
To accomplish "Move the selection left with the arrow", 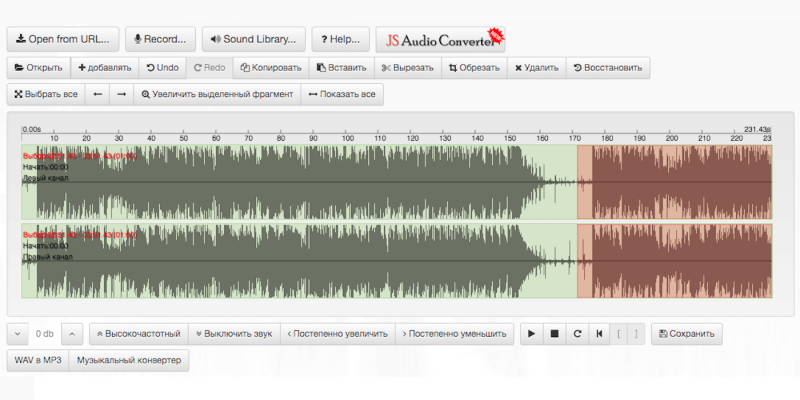I will (97, 94).
